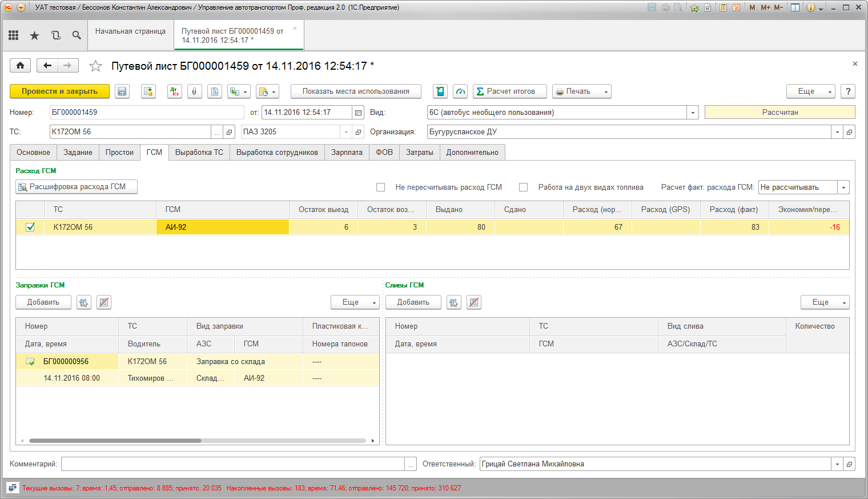Expand the Организация dropdown arrow
The image size is (868, 499).
837,132
